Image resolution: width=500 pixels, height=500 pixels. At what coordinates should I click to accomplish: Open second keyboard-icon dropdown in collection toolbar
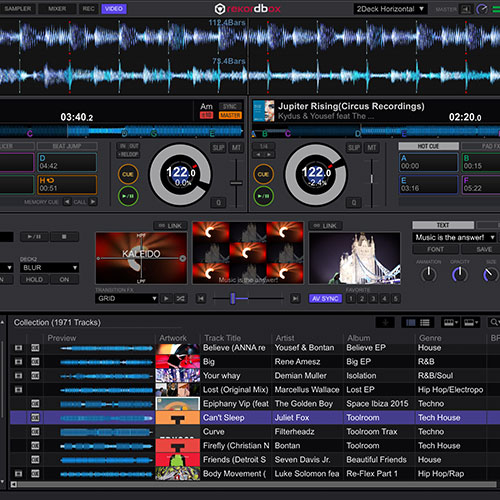(x=471, y=322)
